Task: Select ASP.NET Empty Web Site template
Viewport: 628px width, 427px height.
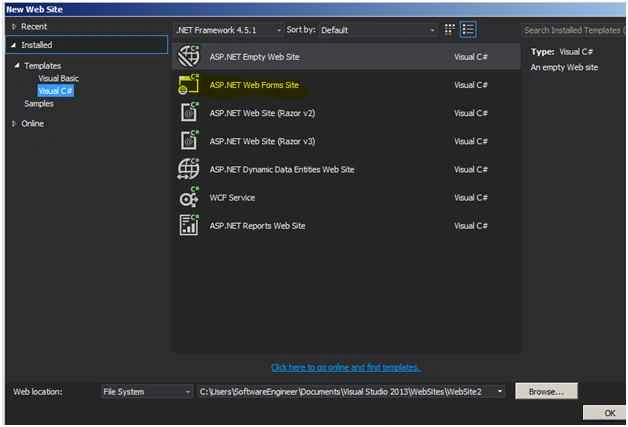Action: coord(347,56)
